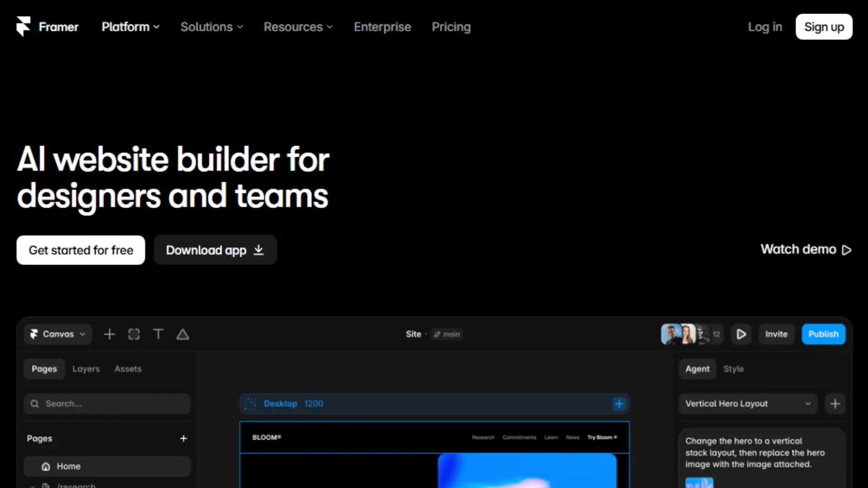Click the BLOOM logo in the canvas

[x=267, y=437]
